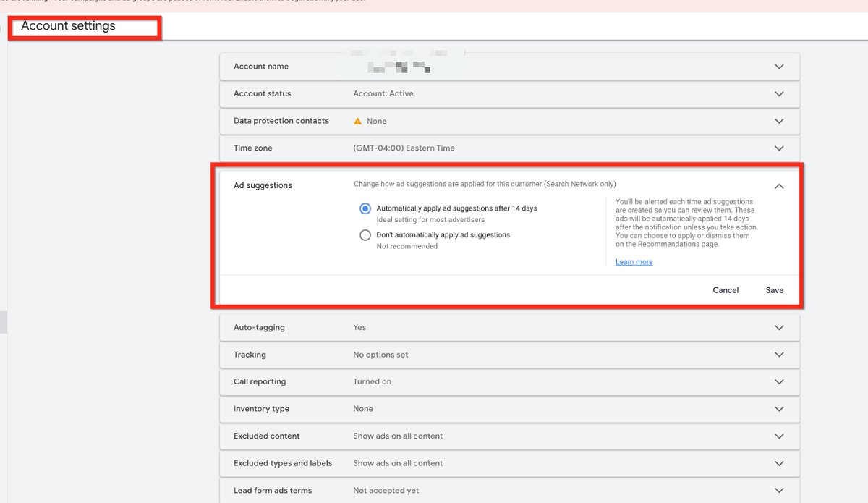Click the Account name label
This screenshot has width=868, height=503.
tap(261, 67)
